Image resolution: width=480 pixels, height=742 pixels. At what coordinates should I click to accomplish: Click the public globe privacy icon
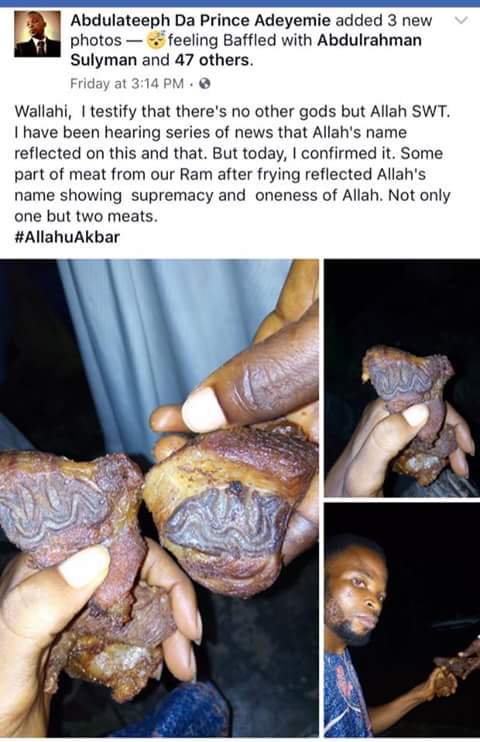click(204, 84)
